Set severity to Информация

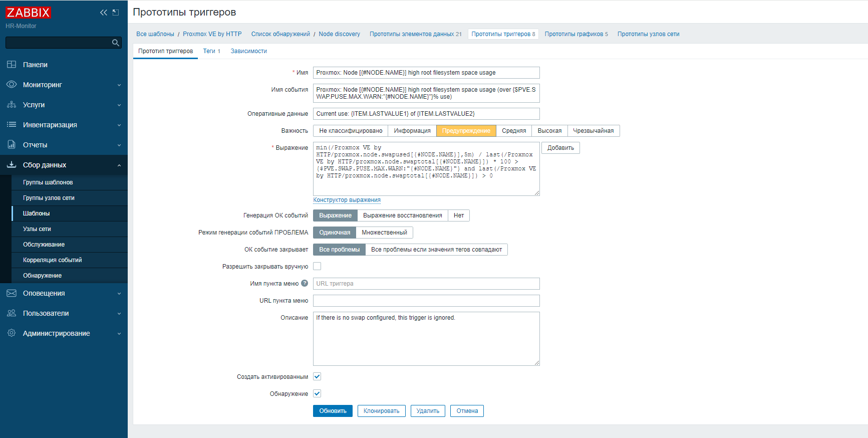(412, 131)
